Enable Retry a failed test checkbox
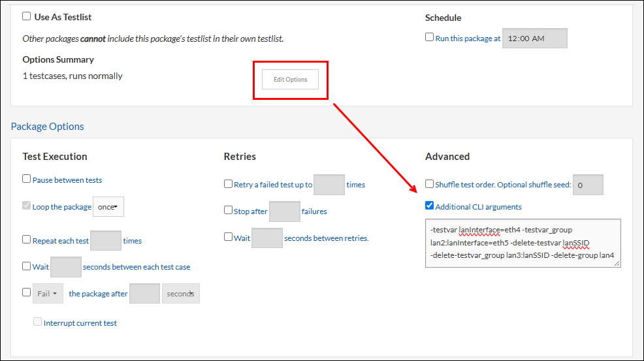Viewport: 644px width, 361px height. pyautogui.click(x=228, y=183)
